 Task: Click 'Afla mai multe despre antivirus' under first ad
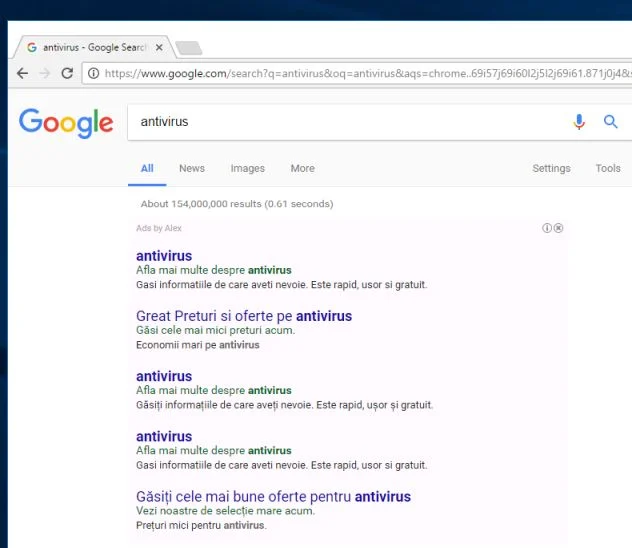tap(214, 270)
